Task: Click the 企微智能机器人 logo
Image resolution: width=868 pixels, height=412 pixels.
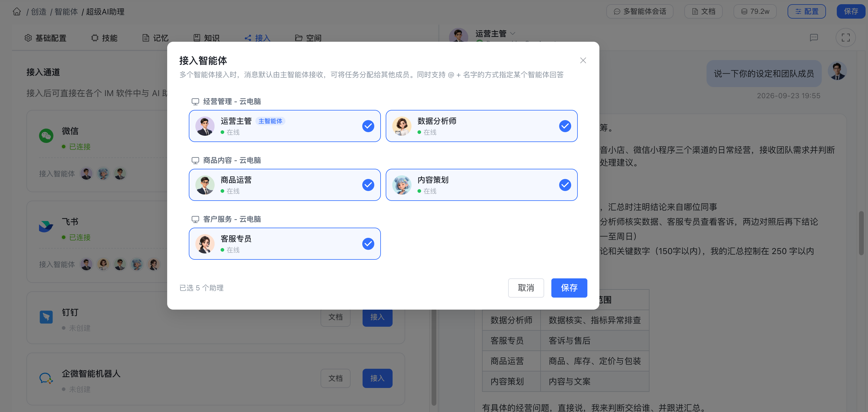Action: tap(46, 378)
